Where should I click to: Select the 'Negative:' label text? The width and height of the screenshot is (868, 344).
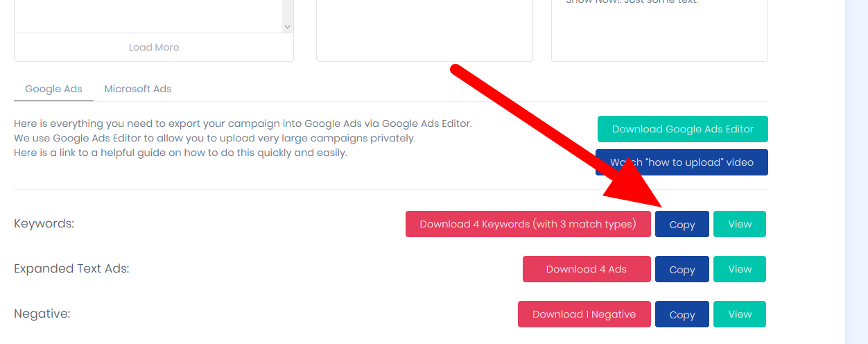coord(42,314)
